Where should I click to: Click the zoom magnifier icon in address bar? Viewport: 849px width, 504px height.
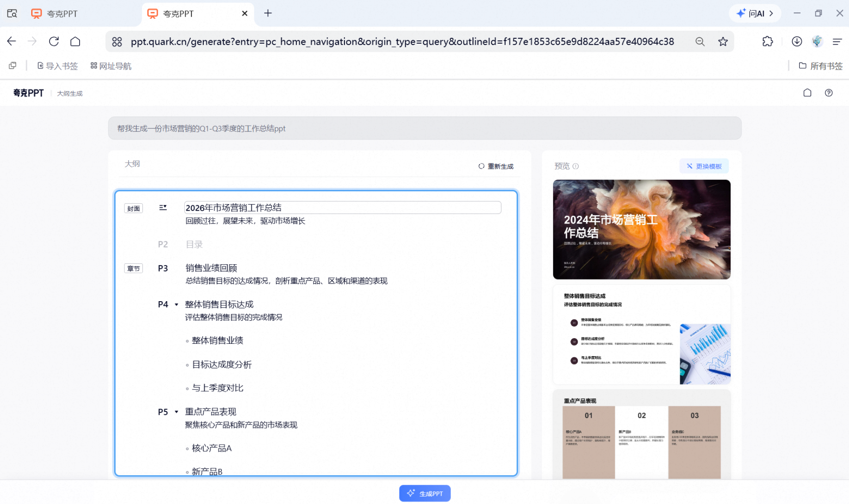[x=700, y=42]
